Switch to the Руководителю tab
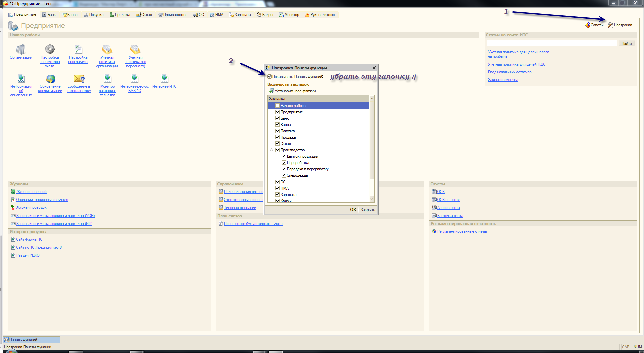The height and width of the screenshot is (353, 644). (320, 15)
